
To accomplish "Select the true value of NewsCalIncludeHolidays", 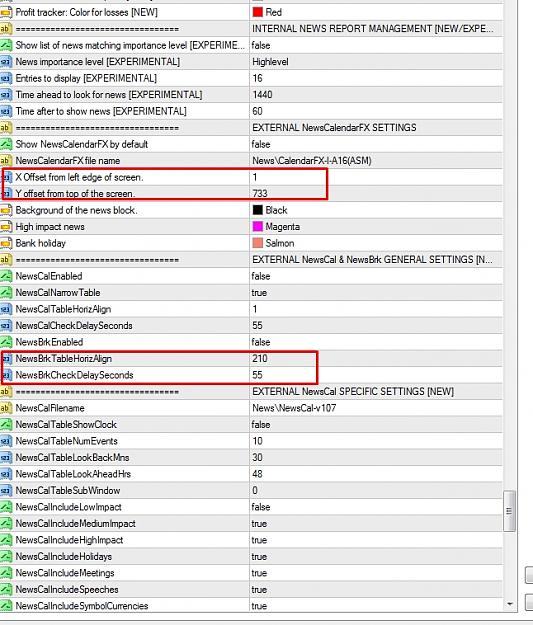I will point(259,556).
